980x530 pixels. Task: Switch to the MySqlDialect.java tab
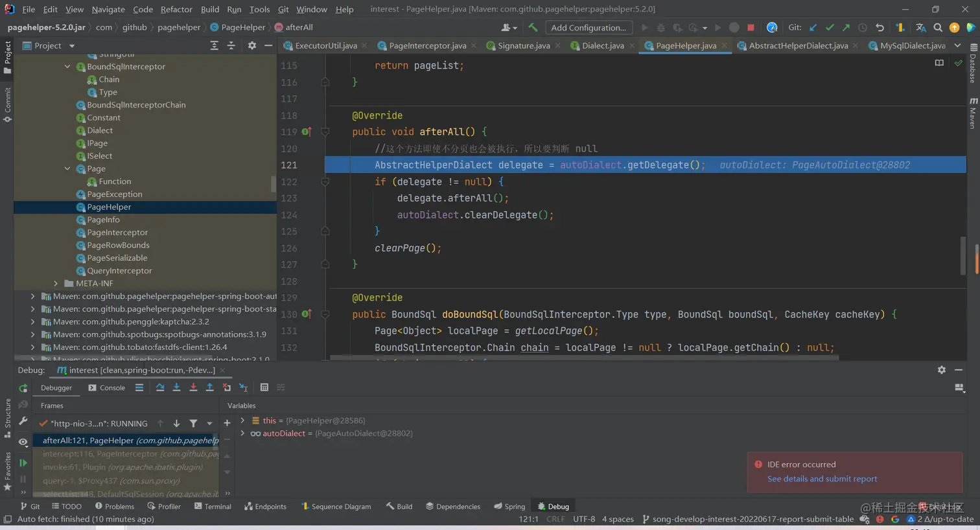[x=912, y=46]
